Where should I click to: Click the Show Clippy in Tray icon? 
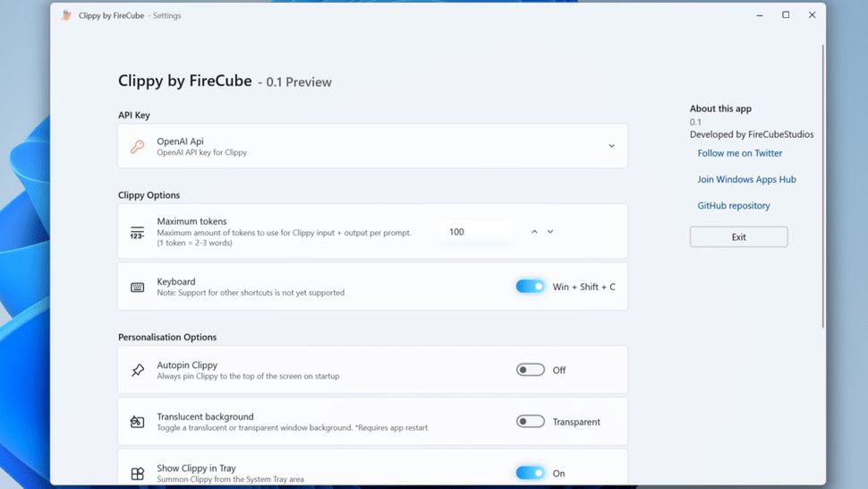(137, 474)
